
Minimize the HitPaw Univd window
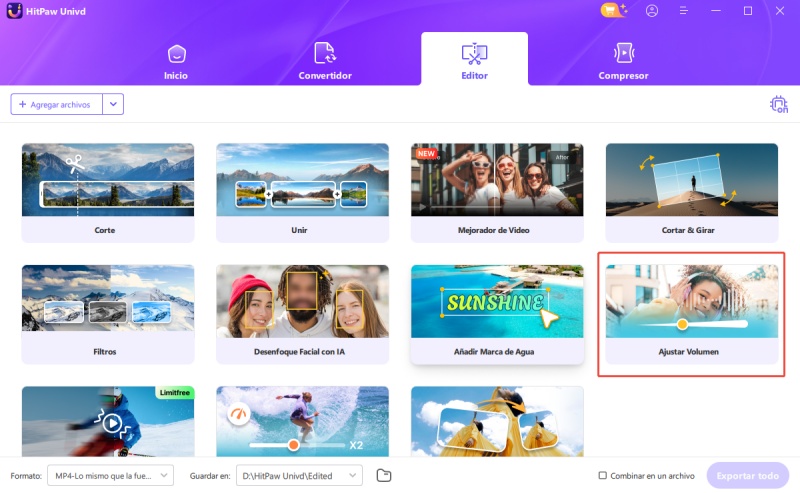click(716, 11)
